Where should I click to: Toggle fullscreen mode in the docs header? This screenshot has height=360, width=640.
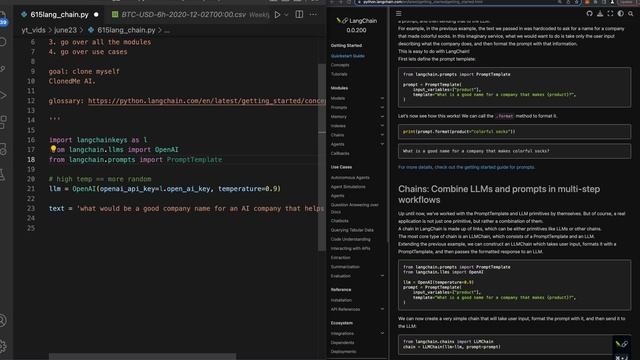(610, 13)
